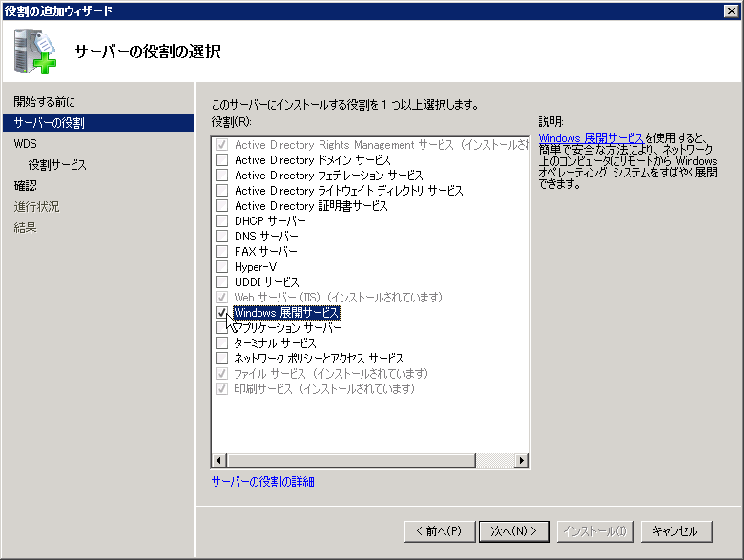Go to the WDS step in sidebar
744x560 pixels.
click(26, 144)
